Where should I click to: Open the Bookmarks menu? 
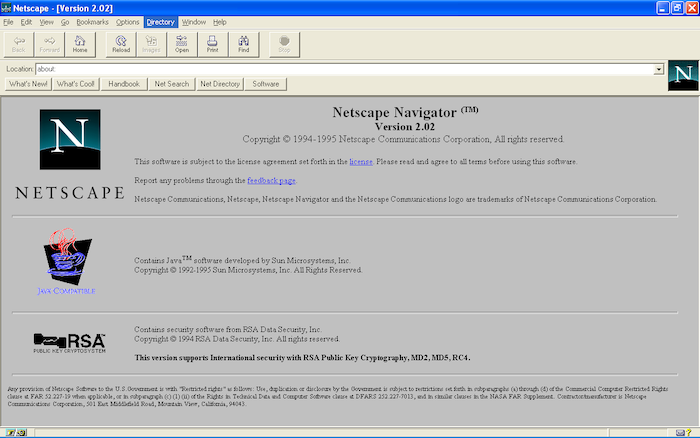[92, 22]
